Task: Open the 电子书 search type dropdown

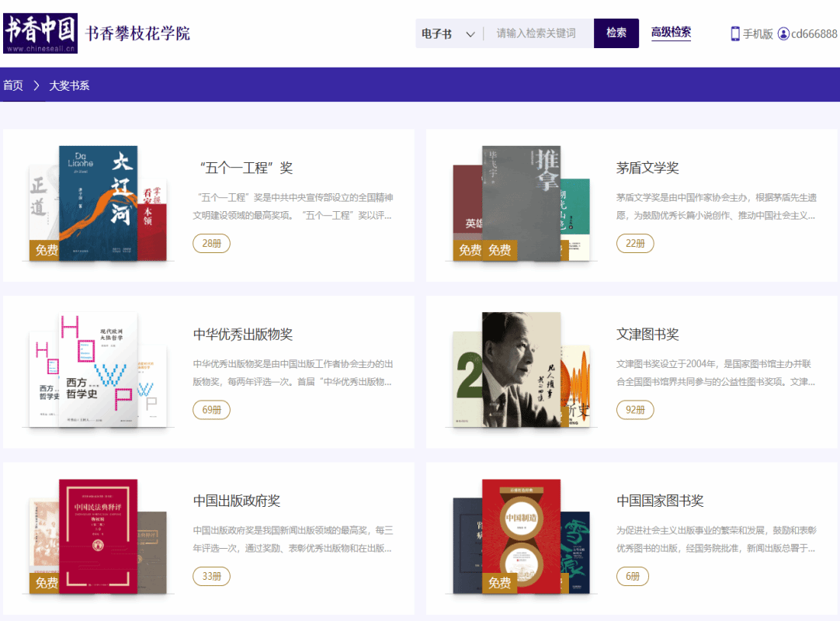Action: [448, 33]
